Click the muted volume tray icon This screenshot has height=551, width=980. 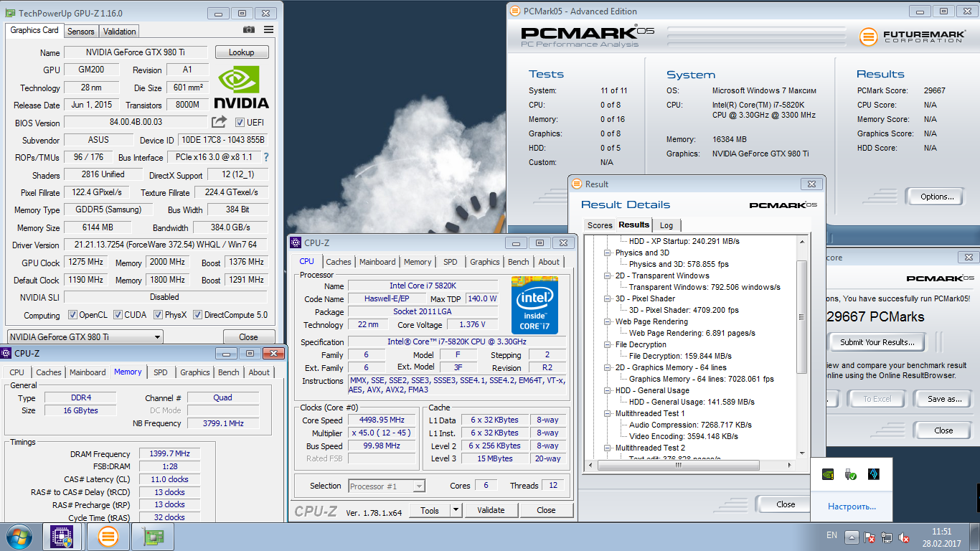pyautogui.click(x=905, y=537)
